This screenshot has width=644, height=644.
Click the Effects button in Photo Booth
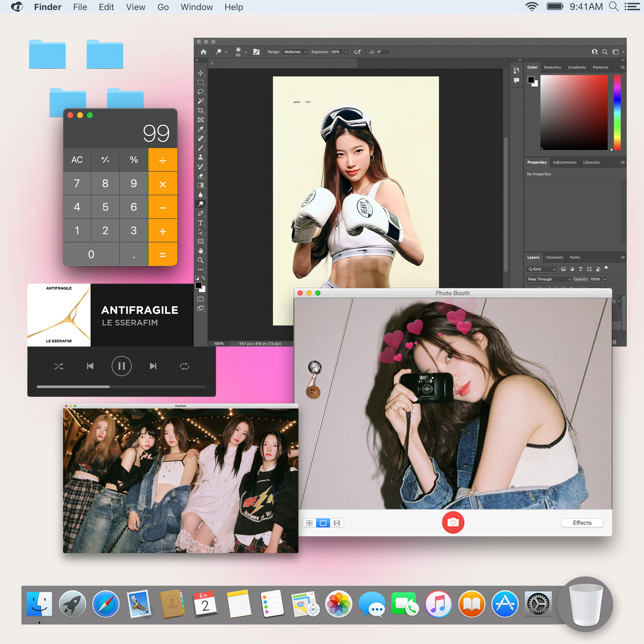pyautogui.click(x=582, y=522)
